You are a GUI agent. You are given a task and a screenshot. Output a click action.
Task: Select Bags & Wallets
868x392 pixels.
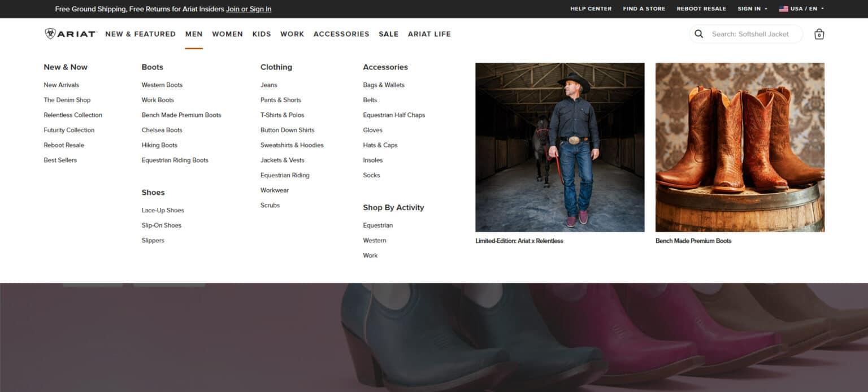tap(384, 85)
